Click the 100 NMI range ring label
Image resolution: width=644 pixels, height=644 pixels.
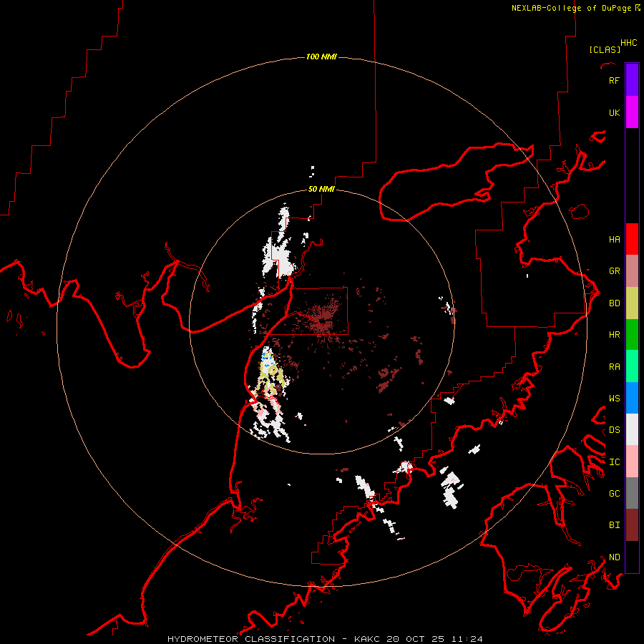(321, 57)
